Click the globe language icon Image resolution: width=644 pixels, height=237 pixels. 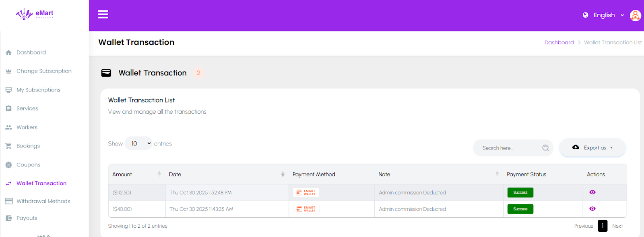click(x=585, y=15)
